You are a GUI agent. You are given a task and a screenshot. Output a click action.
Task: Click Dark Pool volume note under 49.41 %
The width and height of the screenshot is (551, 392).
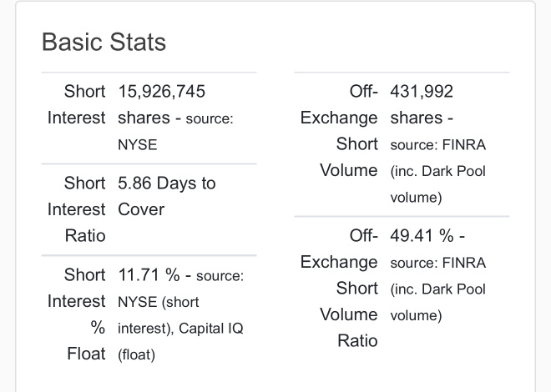(x=437, y=302)
